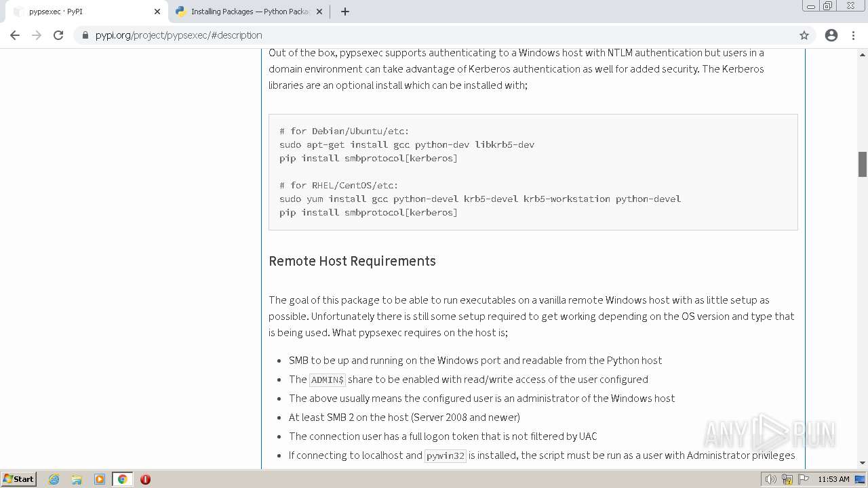This screenshot has width=868, height=488.
Task: Open a new browser tab
Action: [x=344, y=12]
